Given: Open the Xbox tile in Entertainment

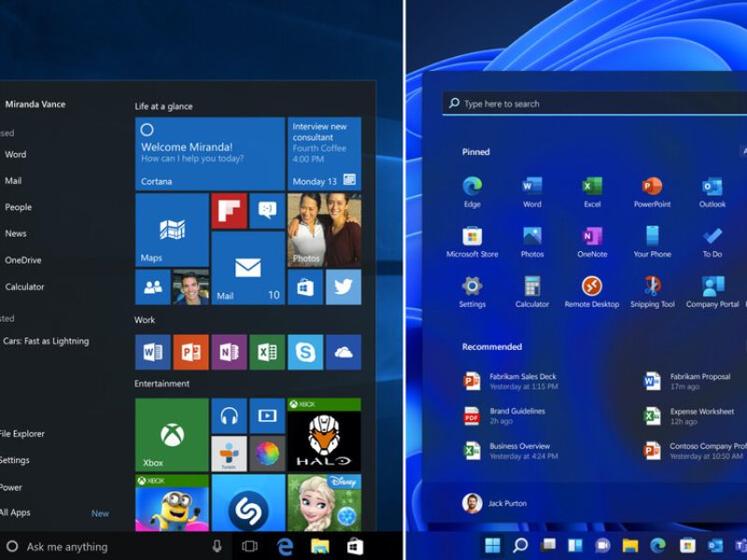Looking at the screenshot, I should [x=172, y=435].
